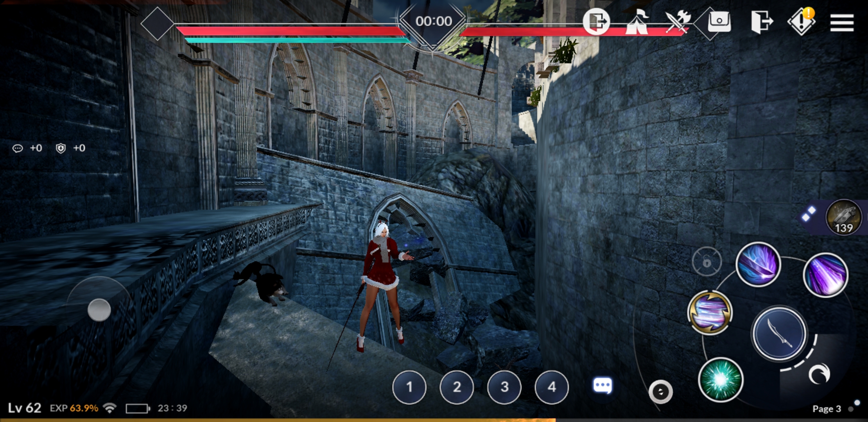This screenshot has width=868, height=422.
Task: Open the camp tent flag icon
Action: (637, 21)
